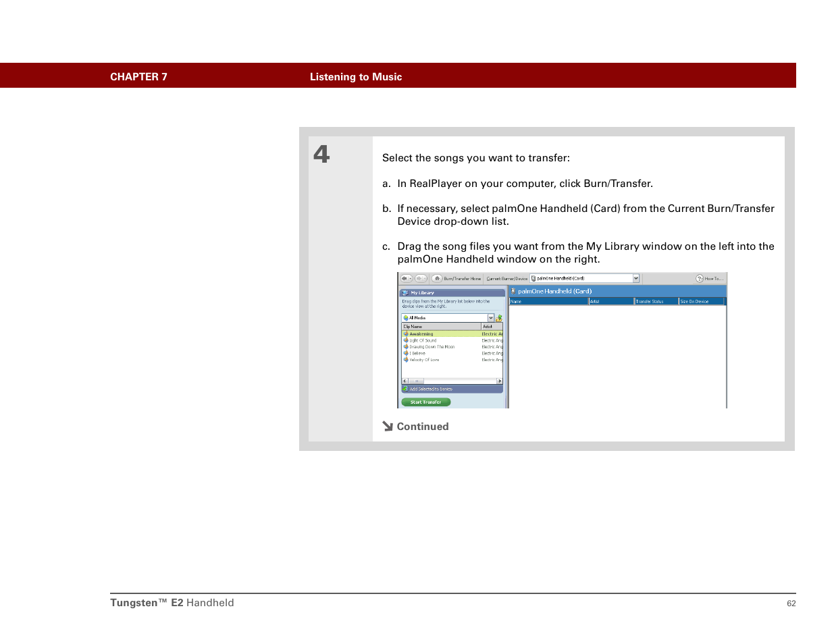Click the clip icon next to Velocity Of Love
The width and height of the screenshot is (834, 644).
406,359
